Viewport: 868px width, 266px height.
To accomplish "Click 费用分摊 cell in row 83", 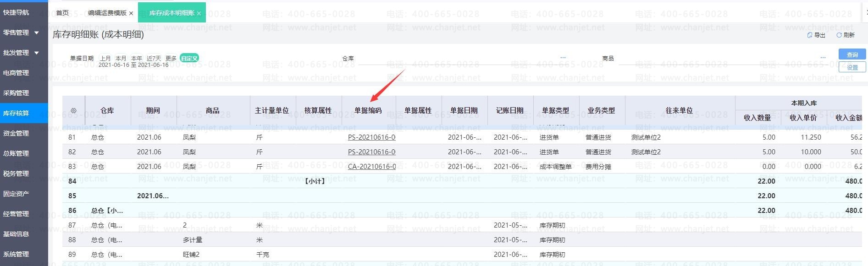I will coord(598,167).
